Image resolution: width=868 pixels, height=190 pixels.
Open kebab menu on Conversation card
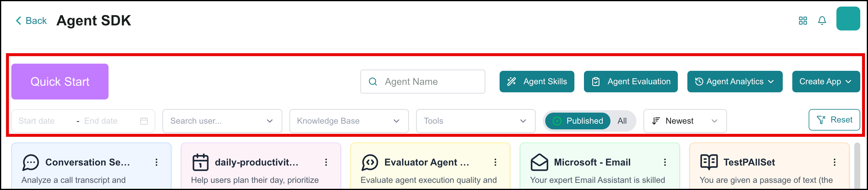click(x=156, y=162)
